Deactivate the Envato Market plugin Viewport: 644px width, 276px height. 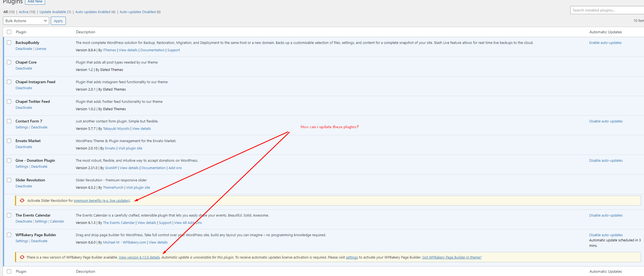tap(24, 147)
